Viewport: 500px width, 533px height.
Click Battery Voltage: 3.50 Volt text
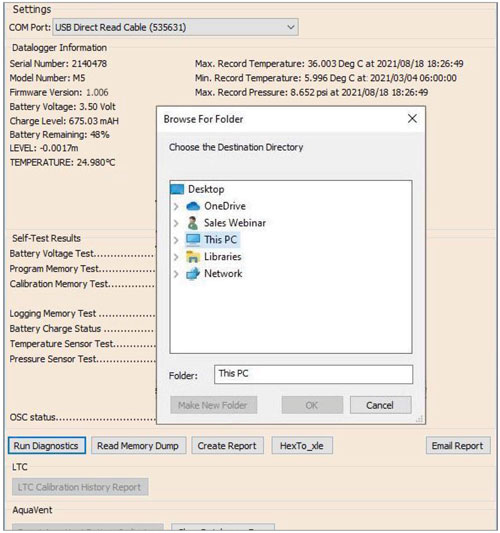(x=63, y=106)
